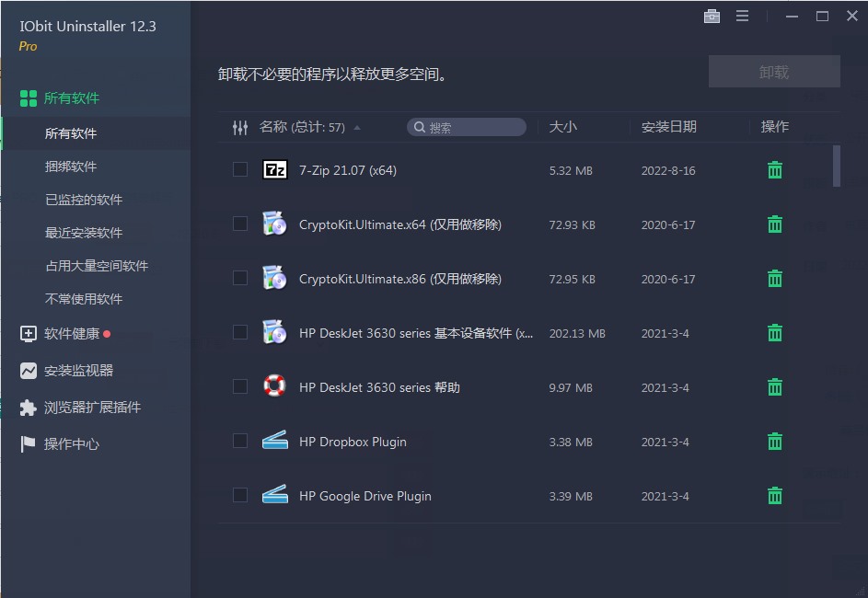Switch to Large Programs list
The height and width of the screenshot is (598, 868).
click(x=97, y=266)
